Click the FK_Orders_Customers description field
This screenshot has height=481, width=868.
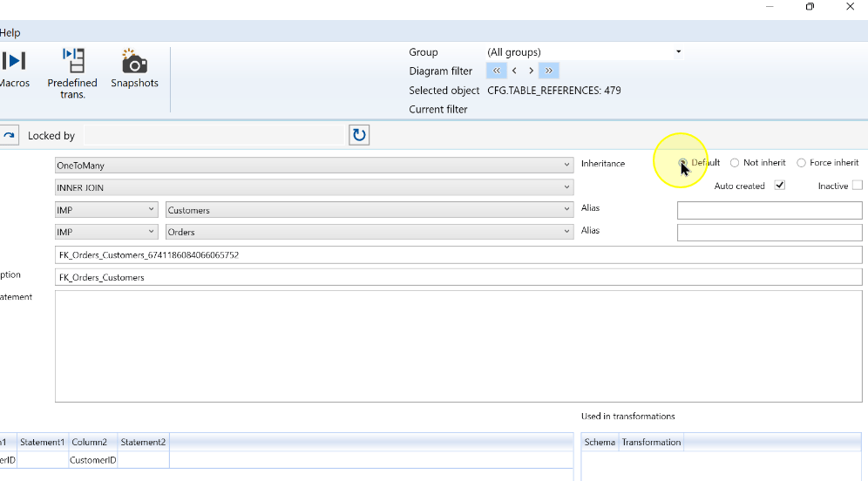click(x=458, y=277)
